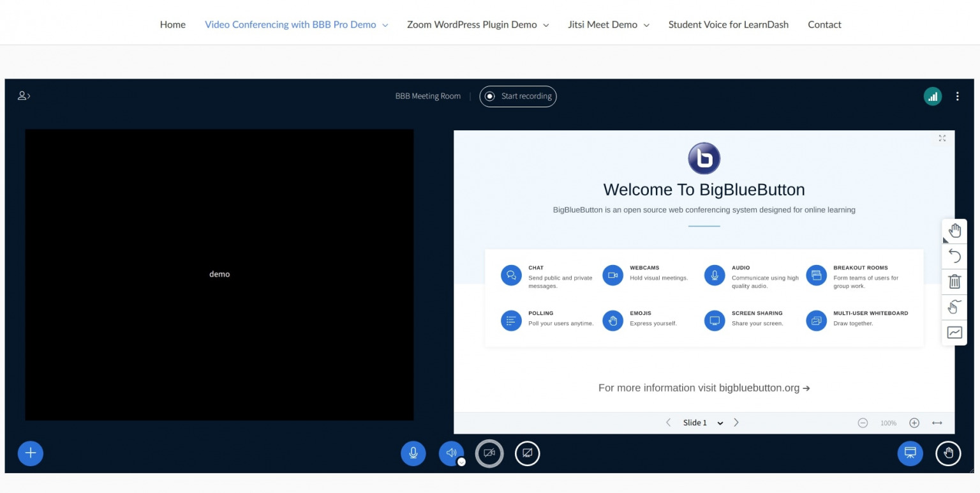Image resolution: width=980 pixels, height=493 pixels.
Task: Click the BigBlueButton logo on the slide
Action: point(704,158)
